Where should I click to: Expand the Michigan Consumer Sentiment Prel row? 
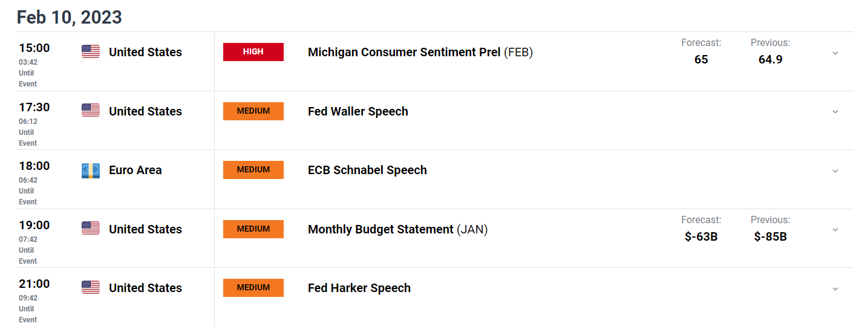pyautogui.click(x=835, y=53)
